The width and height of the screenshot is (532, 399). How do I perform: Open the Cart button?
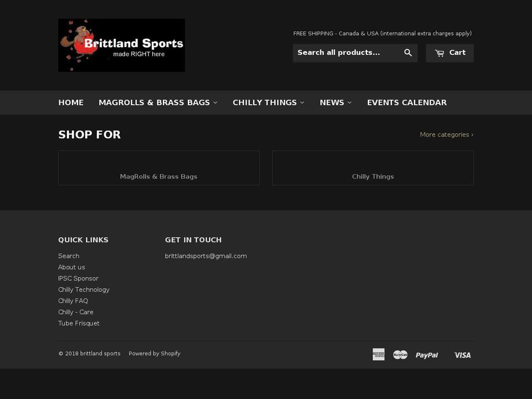pyautogui.click(x=449, y=53)
